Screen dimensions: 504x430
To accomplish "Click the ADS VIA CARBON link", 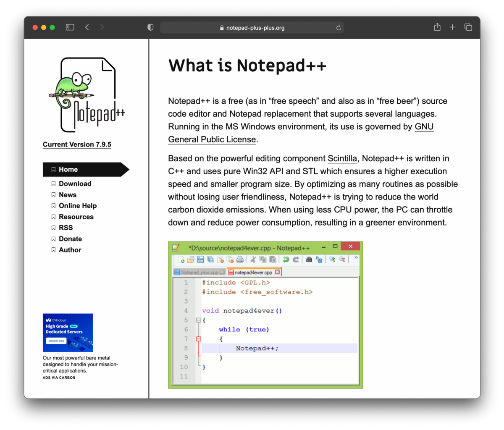I will coord(59,378).
